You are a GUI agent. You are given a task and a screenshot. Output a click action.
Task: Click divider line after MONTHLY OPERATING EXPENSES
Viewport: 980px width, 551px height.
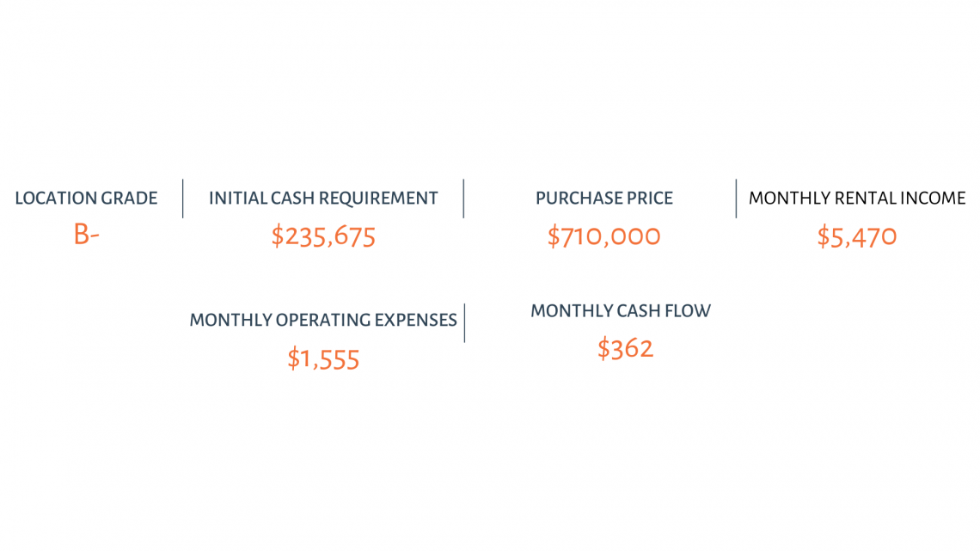click(x=464, y=323)
